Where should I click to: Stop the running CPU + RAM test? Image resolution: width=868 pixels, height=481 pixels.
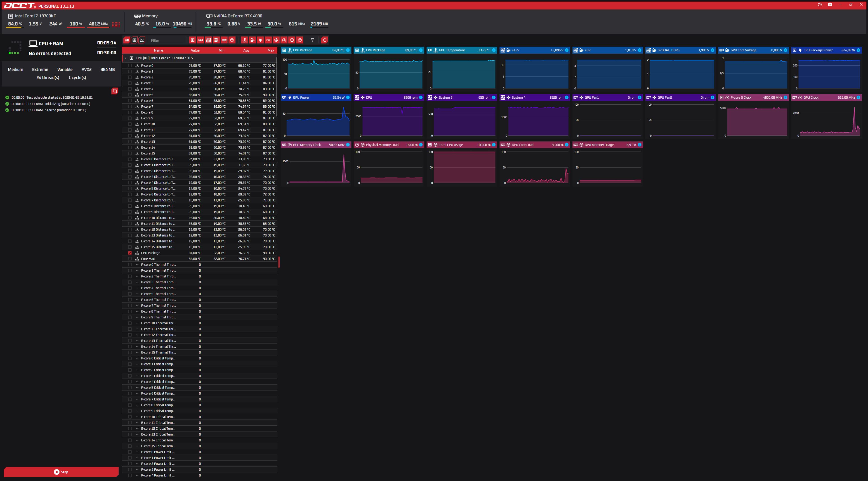61,472
